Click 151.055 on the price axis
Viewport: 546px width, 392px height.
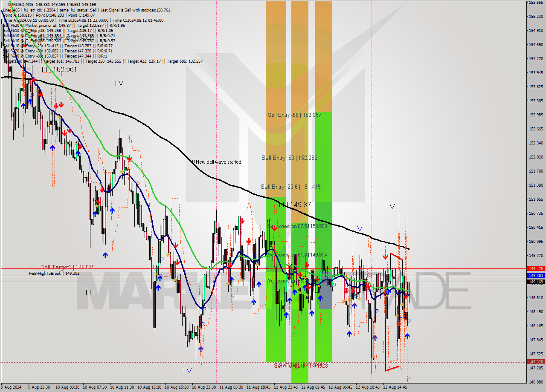click(x=536, y=199)
